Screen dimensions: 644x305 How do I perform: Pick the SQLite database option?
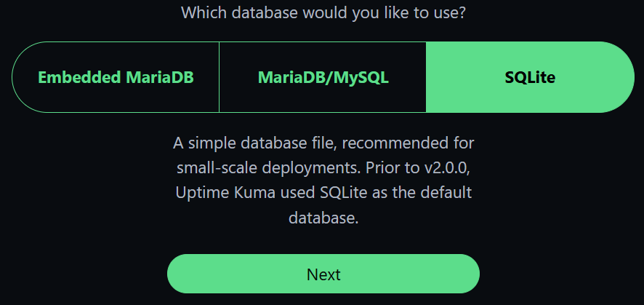click(530, 77)
